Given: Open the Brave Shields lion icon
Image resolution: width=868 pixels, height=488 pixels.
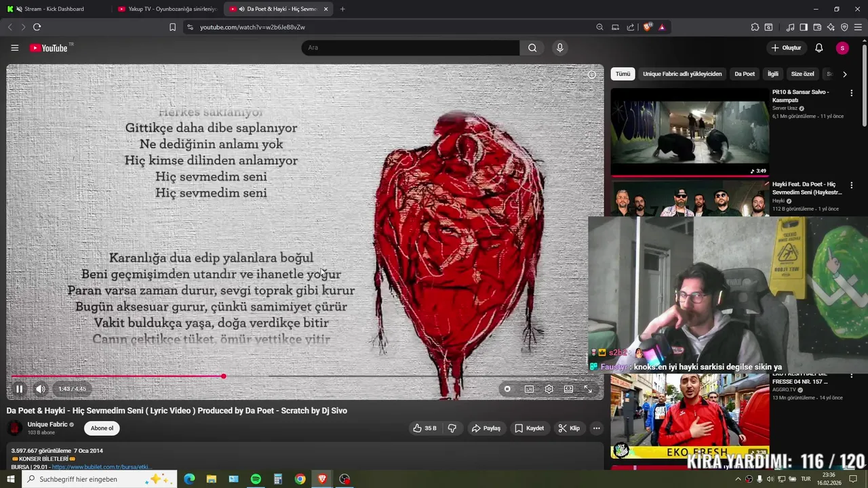Looking at the screenshot, I should 648,27.
